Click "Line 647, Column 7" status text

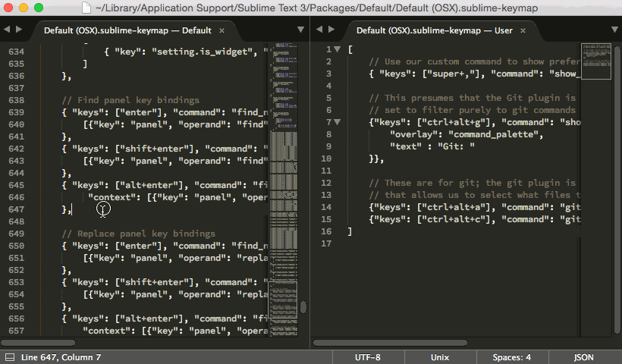(61, 357)
